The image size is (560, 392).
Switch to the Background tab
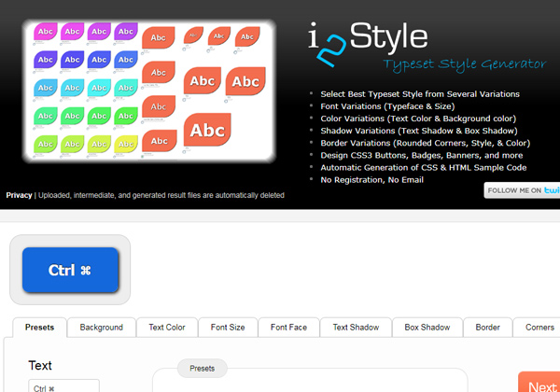tap(102, 328)
